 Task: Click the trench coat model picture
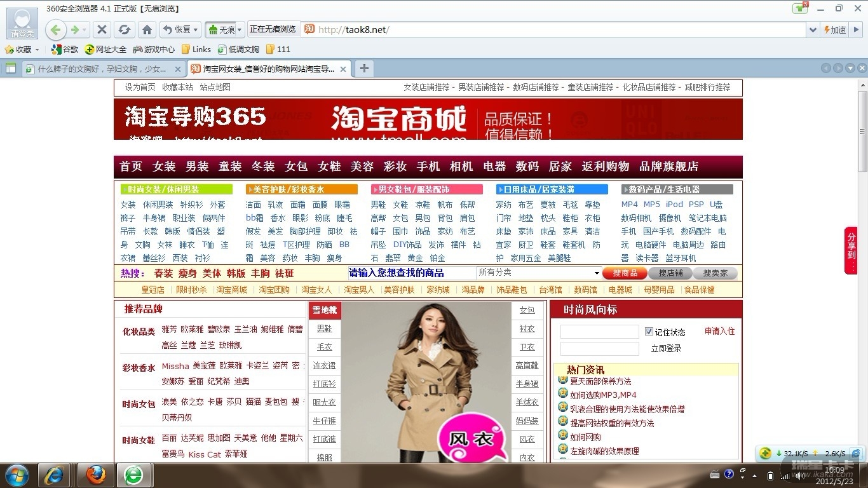click(426, 382)
